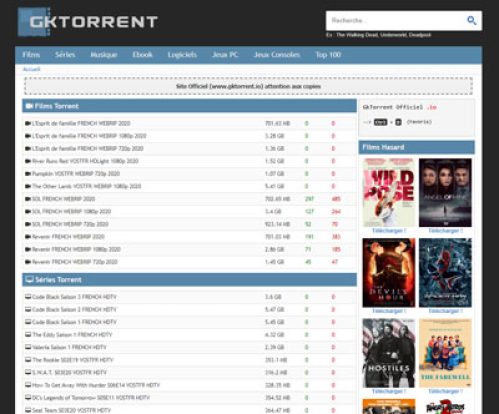Click camera icon beside Pumpkin VOSTFR

pos(28,174)
